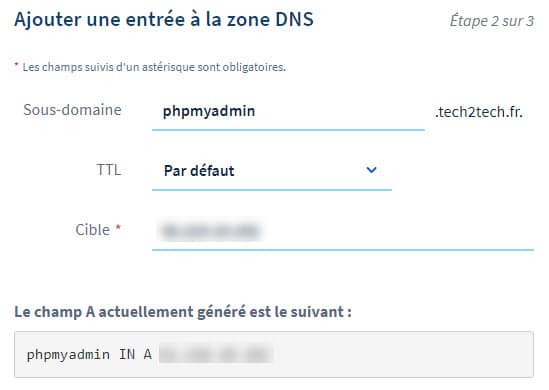Click the red asterisk before the mandatory notice
This screenshot has width=549, height=390.
[x=16, y=65]
